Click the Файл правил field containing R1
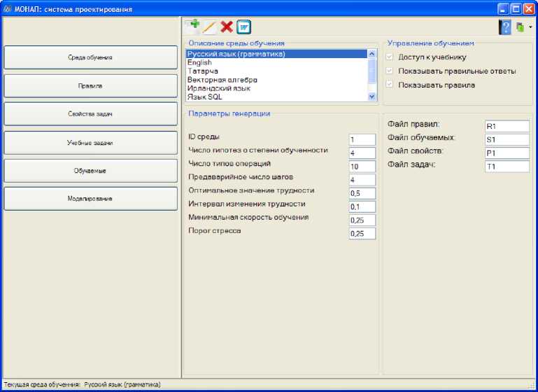The image size is (538, 392). (507, 126)
